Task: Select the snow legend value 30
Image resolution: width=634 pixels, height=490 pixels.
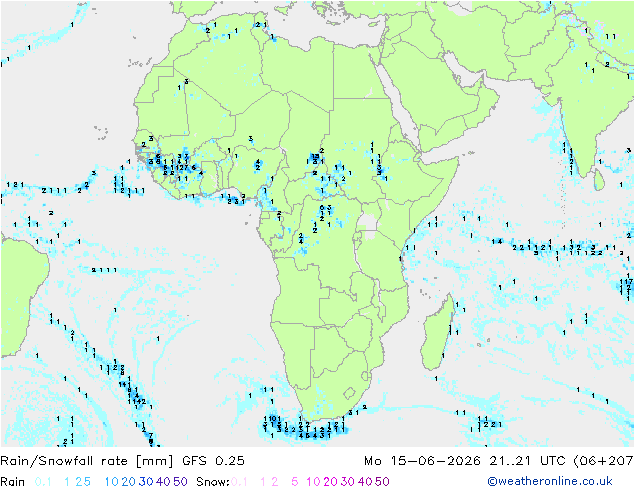Action: 348,482
